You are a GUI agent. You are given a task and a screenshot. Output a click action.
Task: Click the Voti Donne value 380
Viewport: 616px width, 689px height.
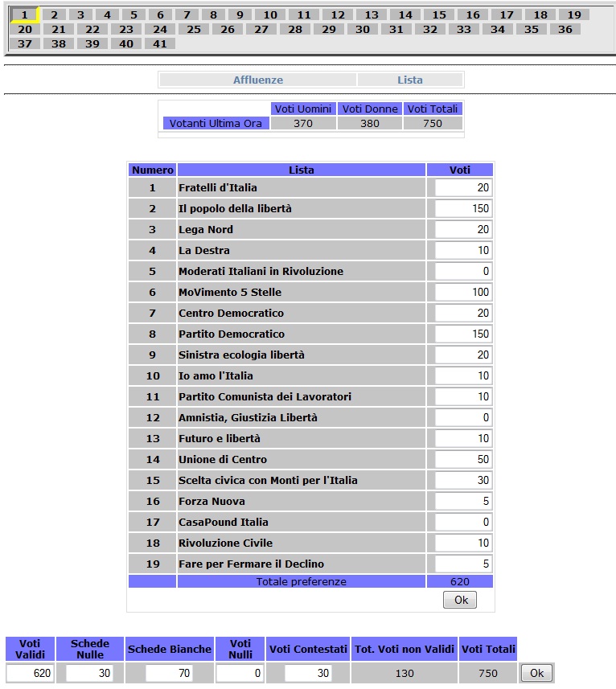(370, 124)
